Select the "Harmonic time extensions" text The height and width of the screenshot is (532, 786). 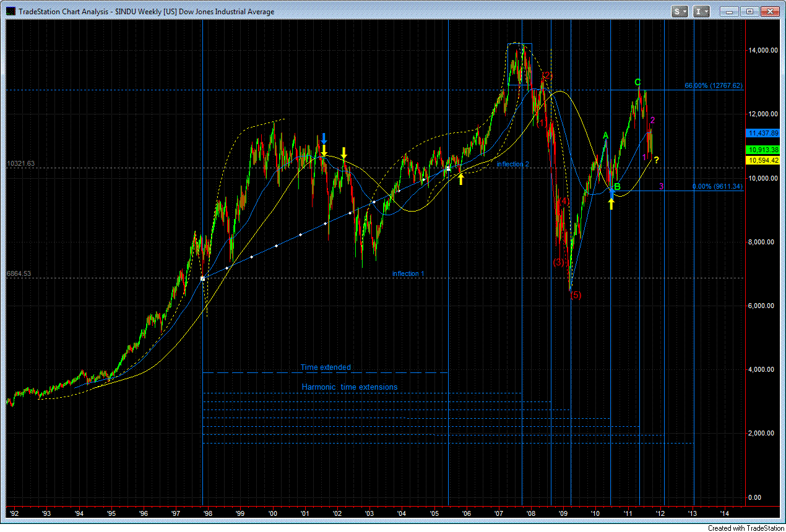pos(350,387)
